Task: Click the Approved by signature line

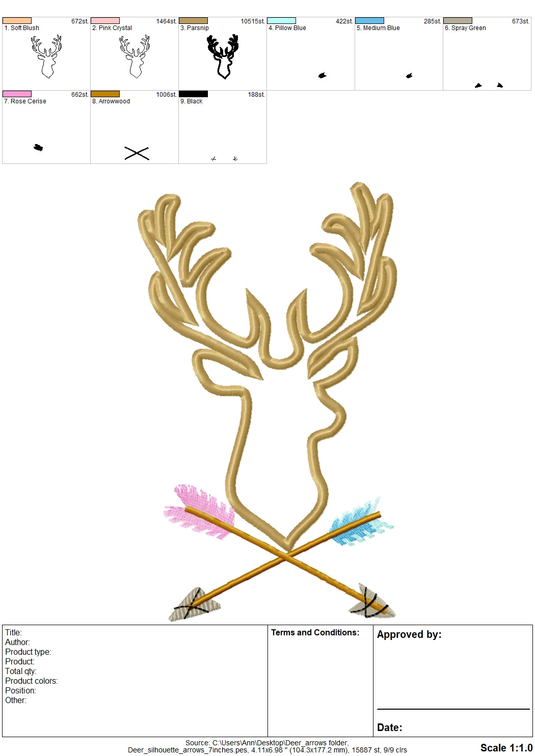Action: tap(453, 708)
